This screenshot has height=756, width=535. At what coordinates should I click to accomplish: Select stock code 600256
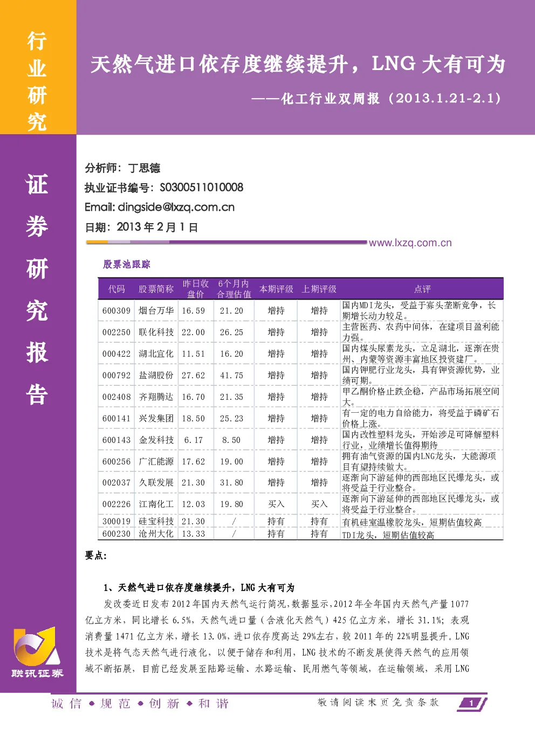[x=116, y=461]
